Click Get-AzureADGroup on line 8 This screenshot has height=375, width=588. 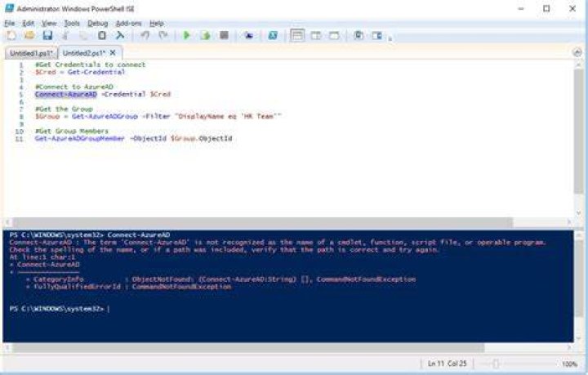105,116
